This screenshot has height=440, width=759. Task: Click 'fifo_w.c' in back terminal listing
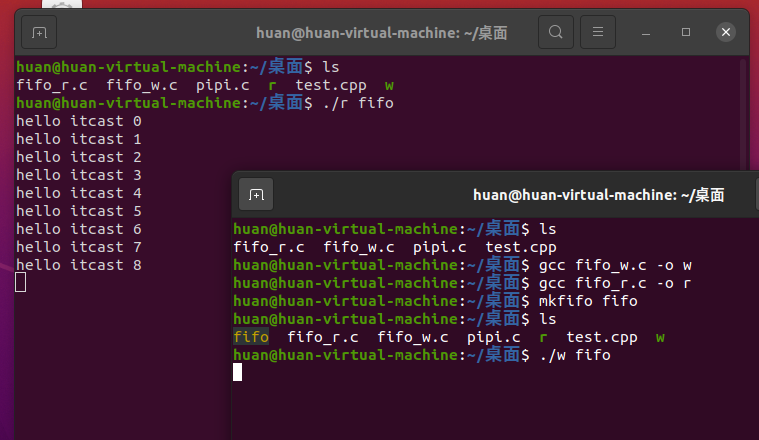[142, 85]
